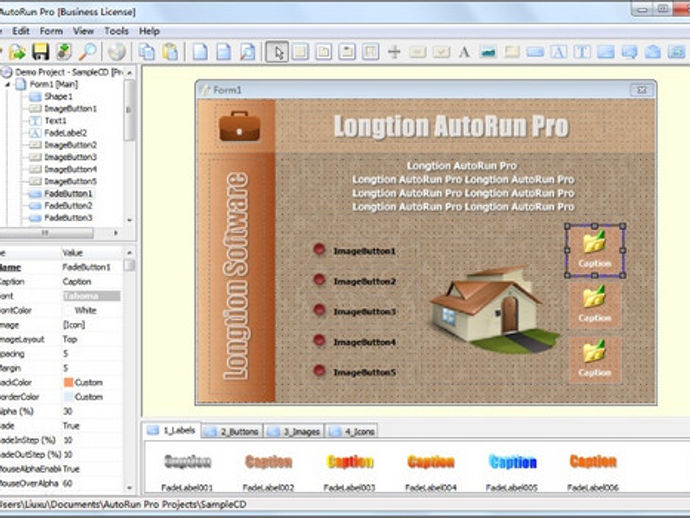Choose the FadeLabel002 caption style
Viewport: 690px width, 518px height.
click(x=268, y=471)
